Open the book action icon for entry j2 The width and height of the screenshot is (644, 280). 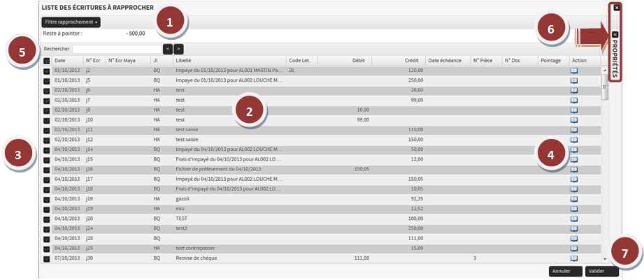574,71
